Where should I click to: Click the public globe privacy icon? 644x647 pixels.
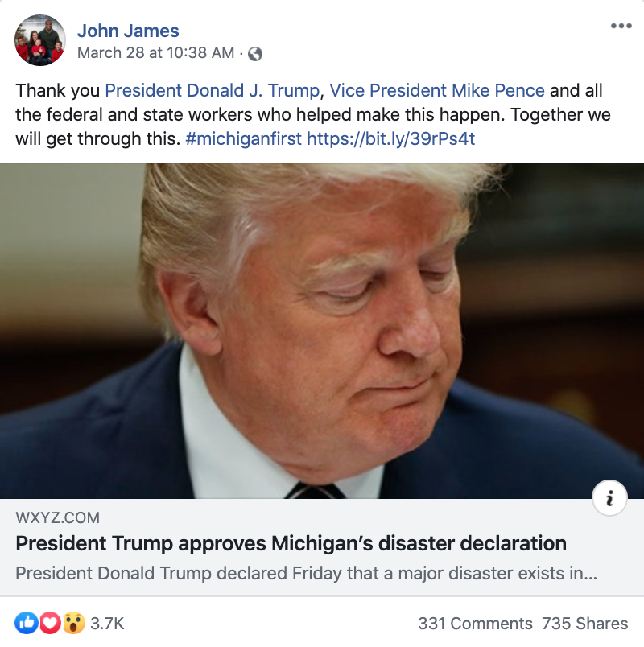coord(254,54)
